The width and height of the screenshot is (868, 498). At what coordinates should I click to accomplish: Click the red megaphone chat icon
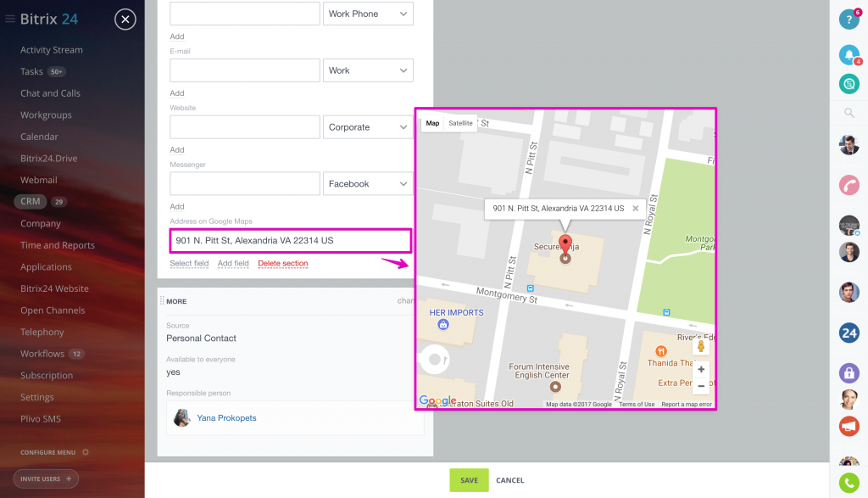(849, 426)
